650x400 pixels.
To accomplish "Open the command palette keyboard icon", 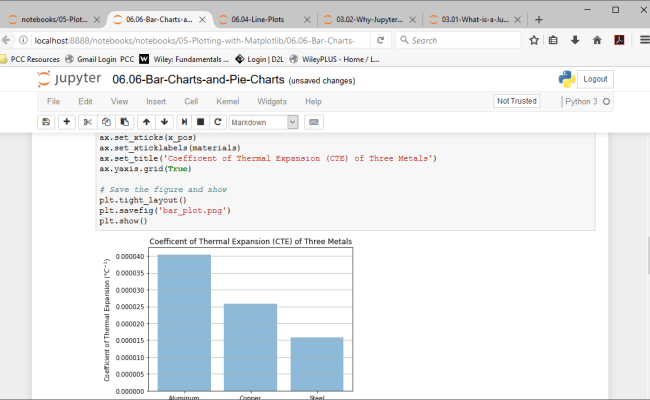I will [x=314, y=122].
